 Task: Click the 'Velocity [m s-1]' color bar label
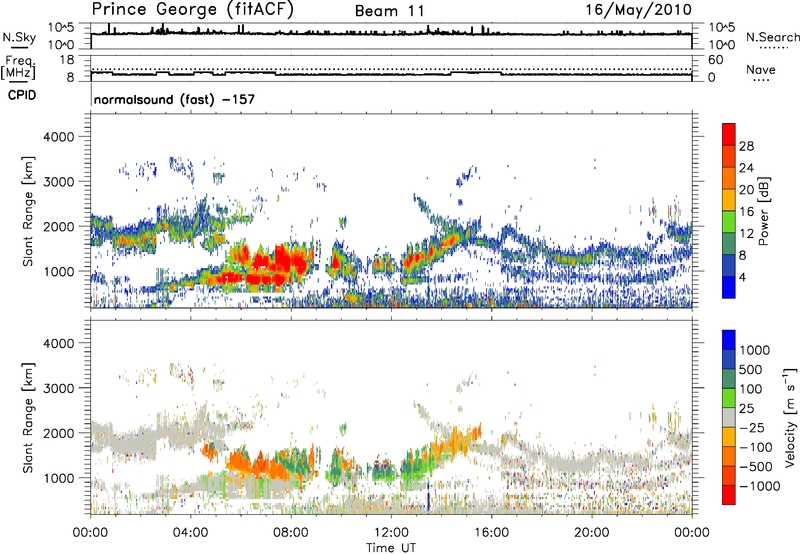click(790, 417)
